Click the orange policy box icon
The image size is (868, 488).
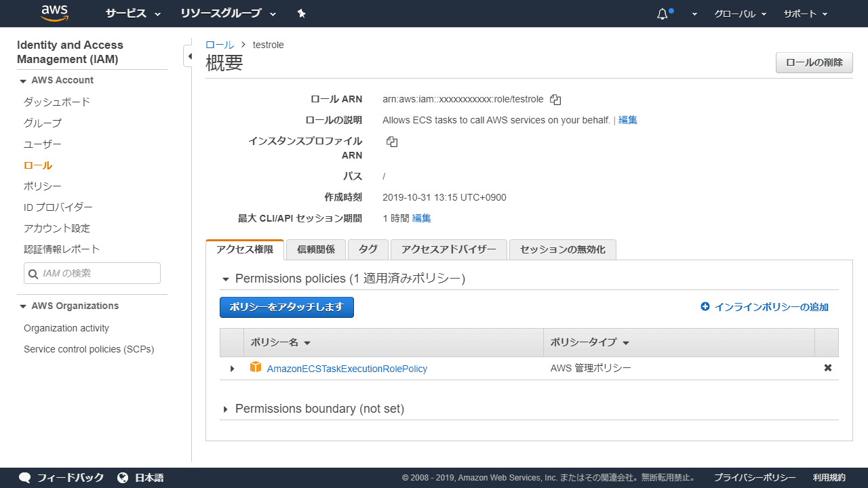pos(256,367)
